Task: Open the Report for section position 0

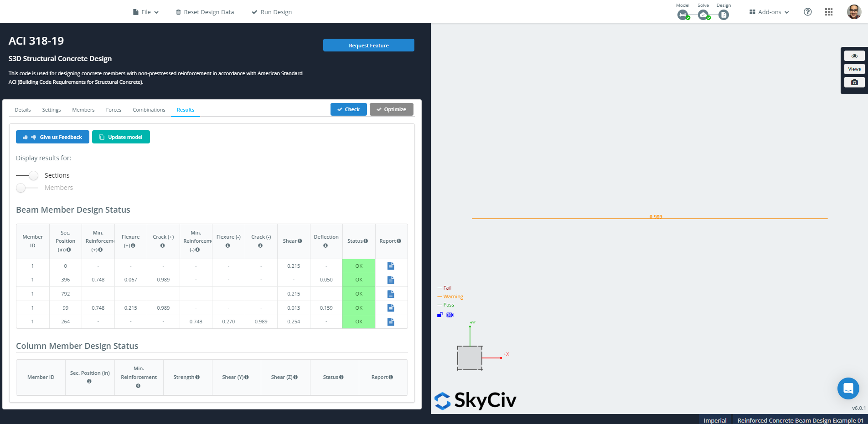Action: [390, 266]
